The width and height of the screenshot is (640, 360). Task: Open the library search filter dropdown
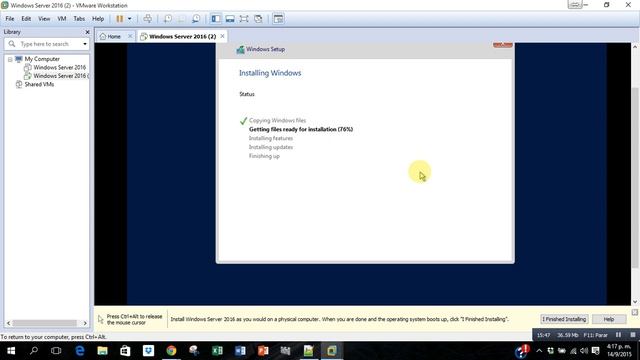click(84, 44)
